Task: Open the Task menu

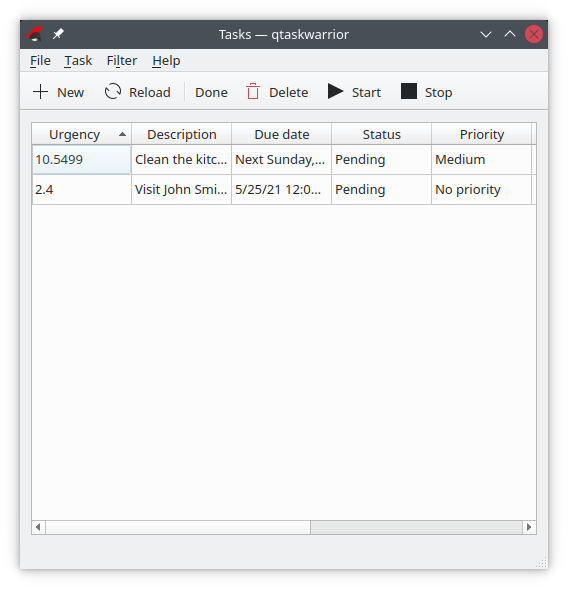Action: 78,60
